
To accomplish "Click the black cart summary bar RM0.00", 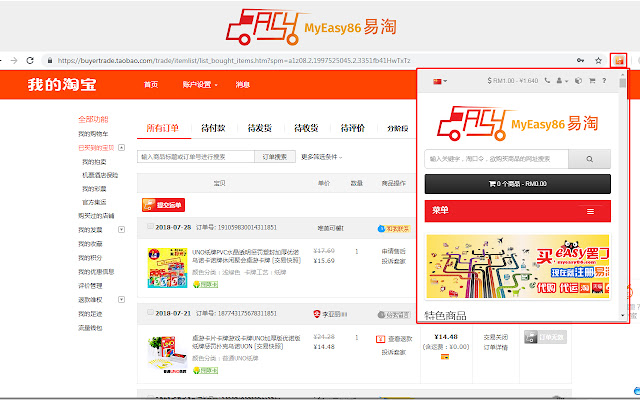I will point(518,184).
